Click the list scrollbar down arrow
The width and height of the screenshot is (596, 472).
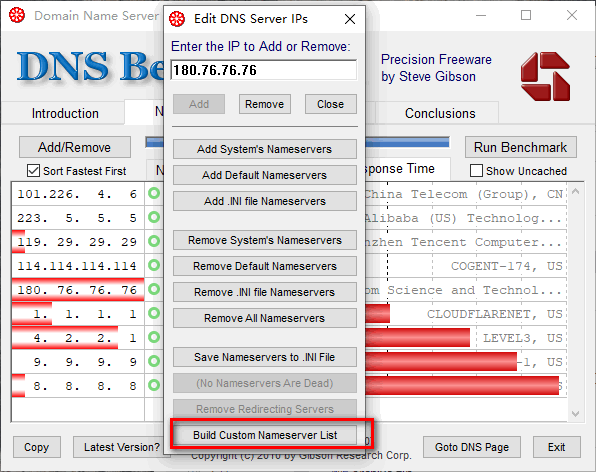tap(575, 413)
